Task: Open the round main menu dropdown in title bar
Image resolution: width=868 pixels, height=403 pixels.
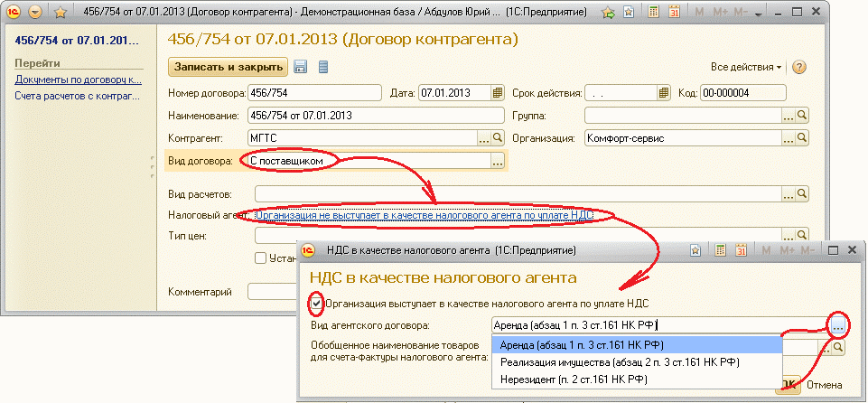Action: pyautogui.click(x=36, y=12)
